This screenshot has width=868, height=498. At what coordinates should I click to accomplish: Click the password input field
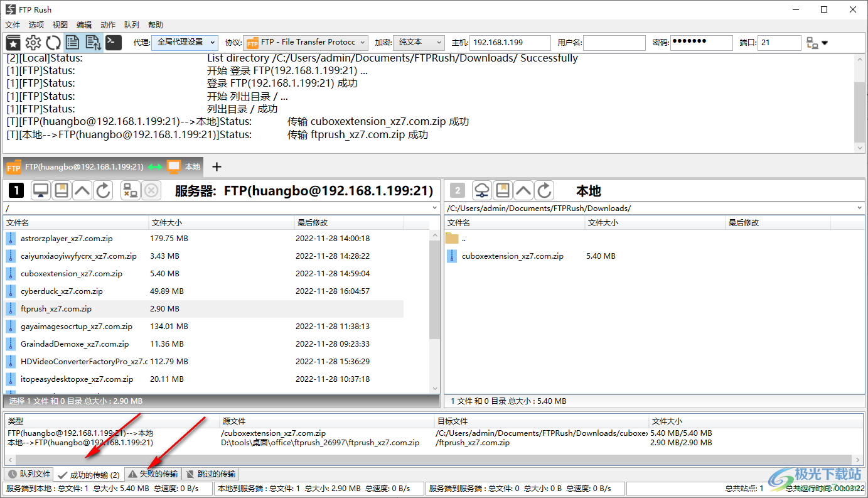coord(701,43)
